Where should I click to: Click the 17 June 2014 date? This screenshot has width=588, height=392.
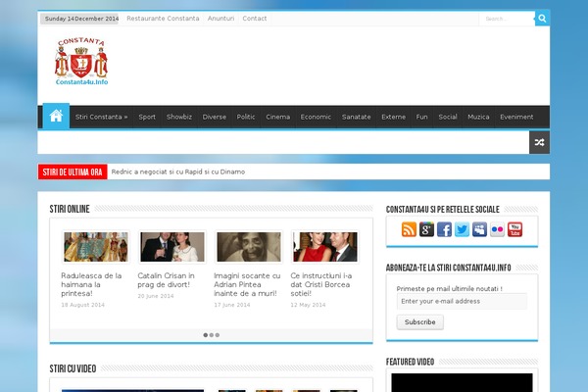click(232, 305)
